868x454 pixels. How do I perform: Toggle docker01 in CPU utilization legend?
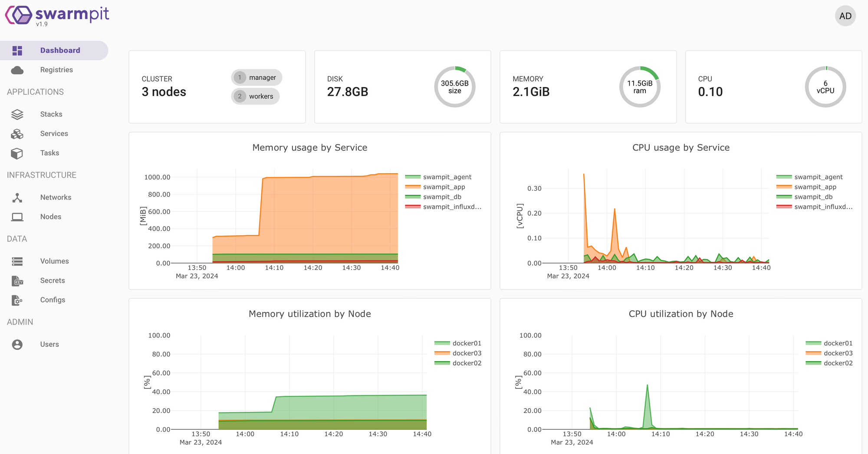click(829, 343)
